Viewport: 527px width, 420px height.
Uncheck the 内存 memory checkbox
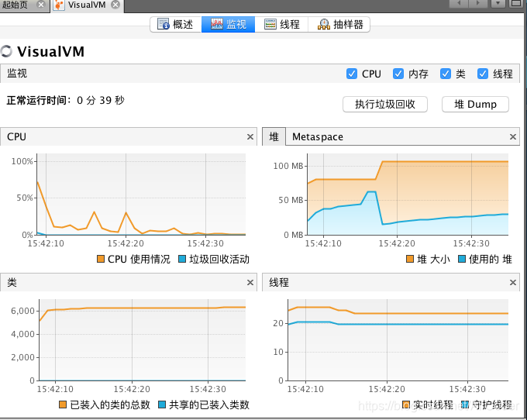[398, 74]
